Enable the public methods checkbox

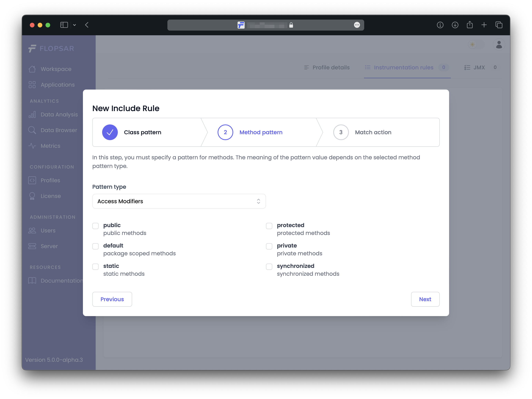(95, 226)
